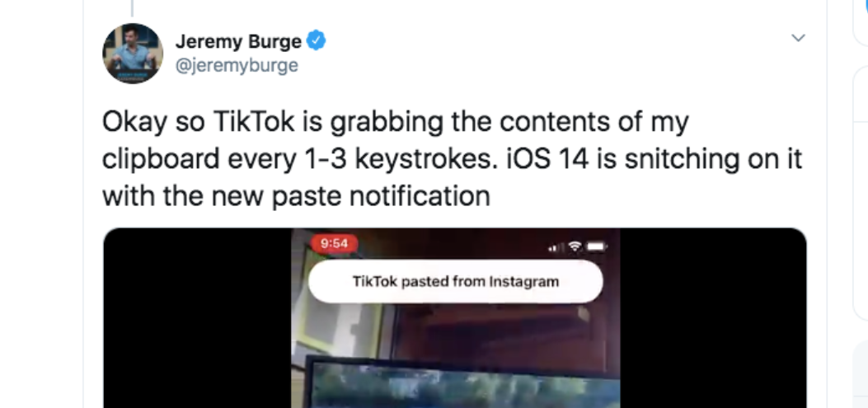The width and height of the screenshot is (868, 408).
Task: Click the cellular signal bars icon
Action: pos(556,247)
